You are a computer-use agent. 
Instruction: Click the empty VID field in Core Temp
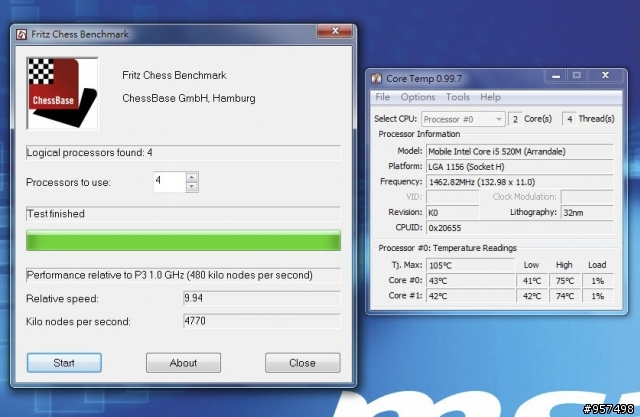(453, 197)
